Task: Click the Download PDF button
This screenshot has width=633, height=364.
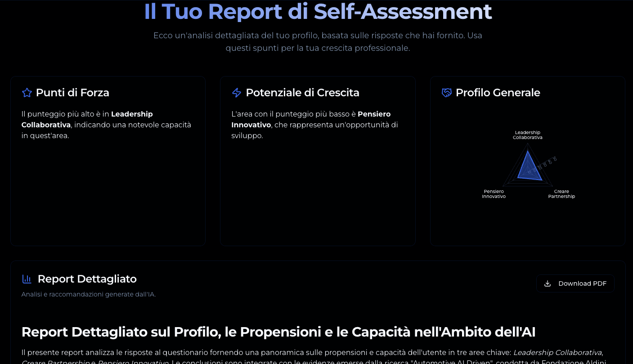Action: click(x=575, y=283)
